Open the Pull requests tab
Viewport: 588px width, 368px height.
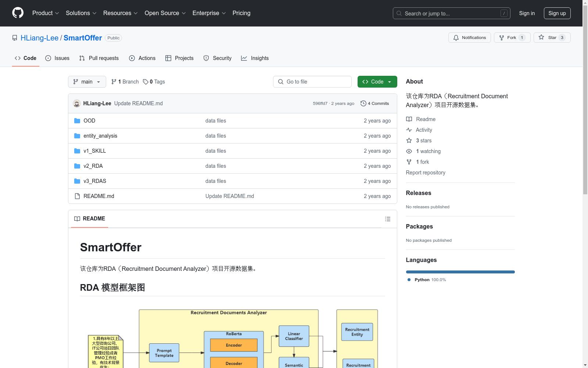[99, 58]
